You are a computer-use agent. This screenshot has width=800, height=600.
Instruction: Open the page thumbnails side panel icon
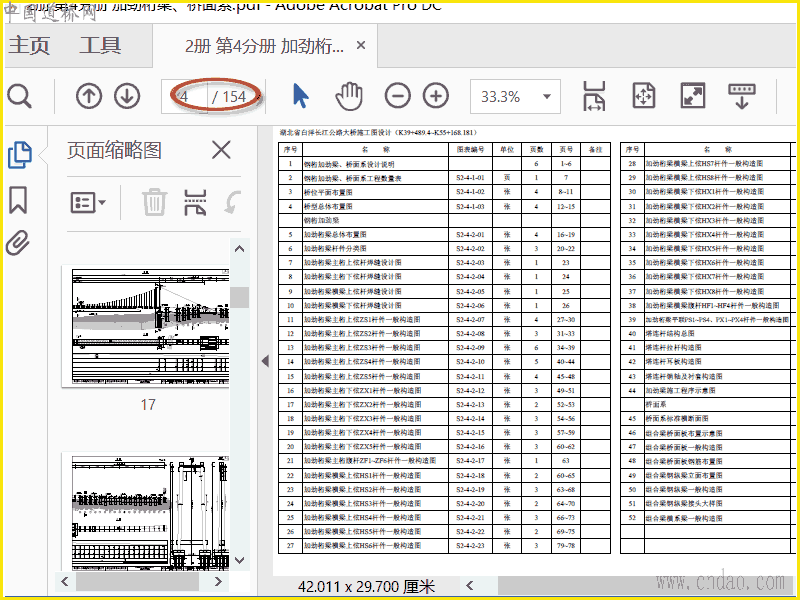click(x=20, y=155)
